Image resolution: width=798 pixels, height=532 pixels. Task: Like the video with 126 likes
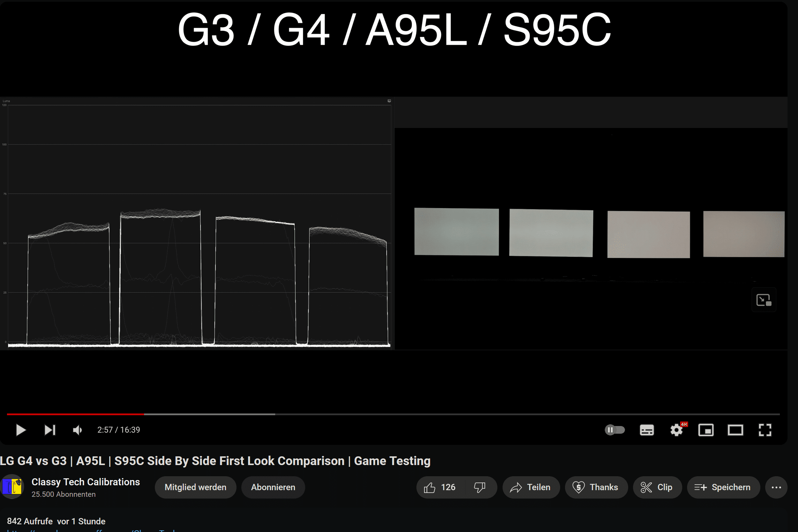tap(440, 487)
